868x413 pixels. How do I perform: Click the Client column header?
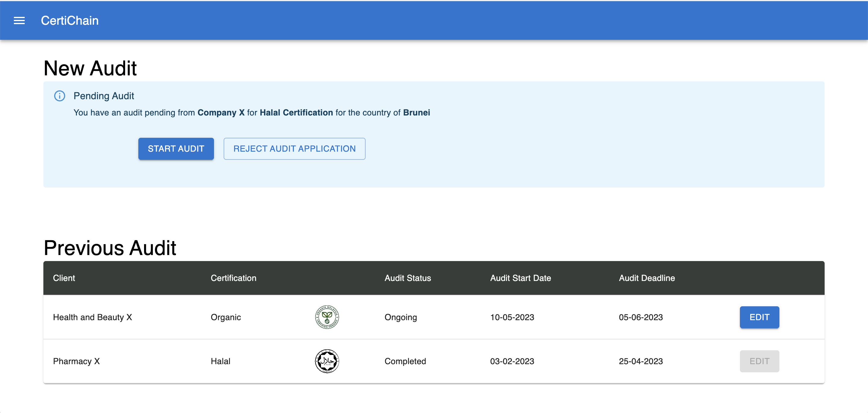tap(64, 278)
